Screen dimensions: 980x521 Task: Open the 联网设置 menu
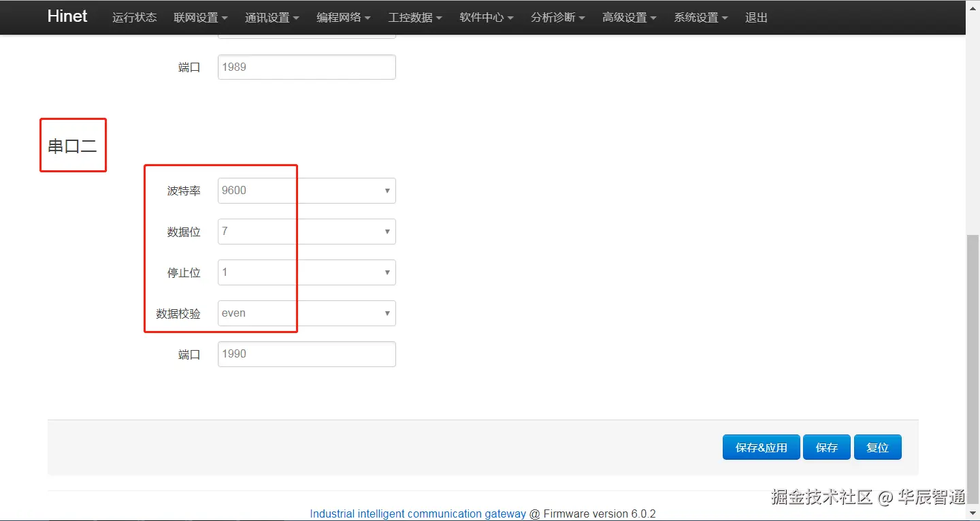point(200,18)
